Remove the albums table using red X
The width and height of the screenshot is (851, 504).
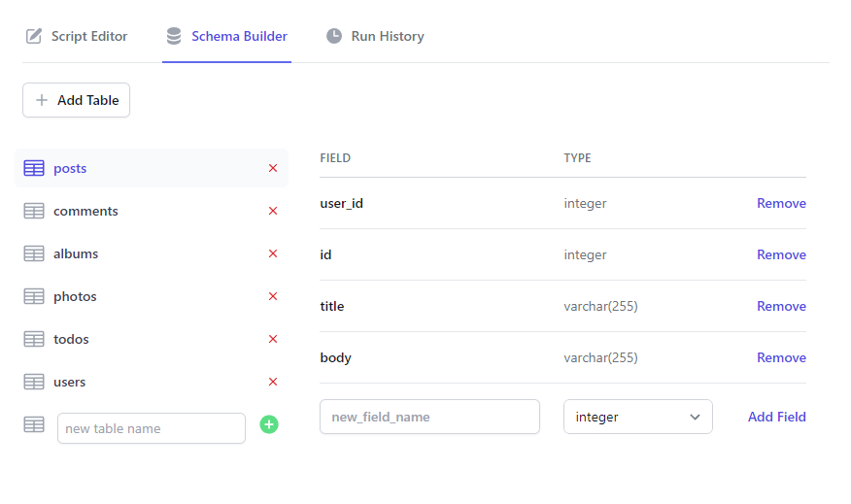pos(273,253)
